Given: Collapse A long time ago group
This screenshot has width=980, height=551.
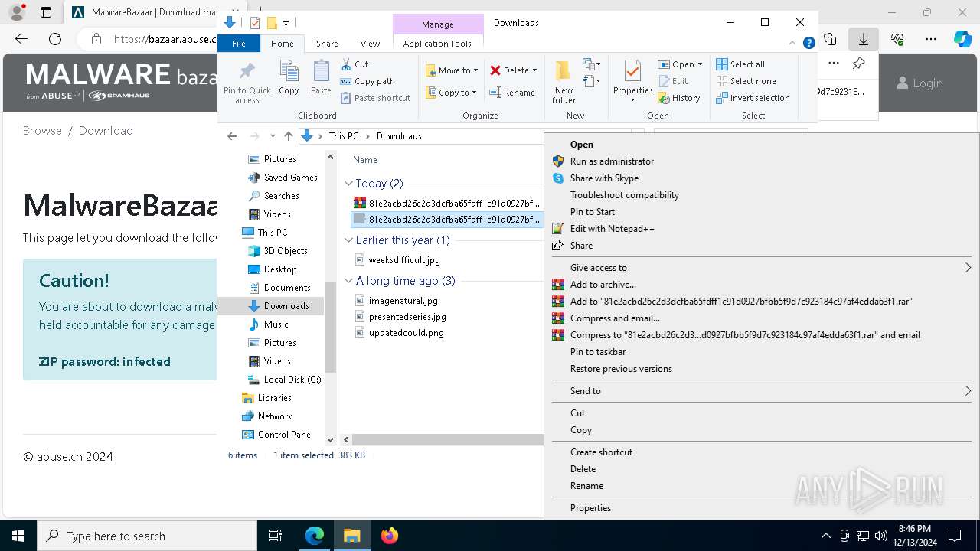Looking at the screenshot, I should point(349,281).
